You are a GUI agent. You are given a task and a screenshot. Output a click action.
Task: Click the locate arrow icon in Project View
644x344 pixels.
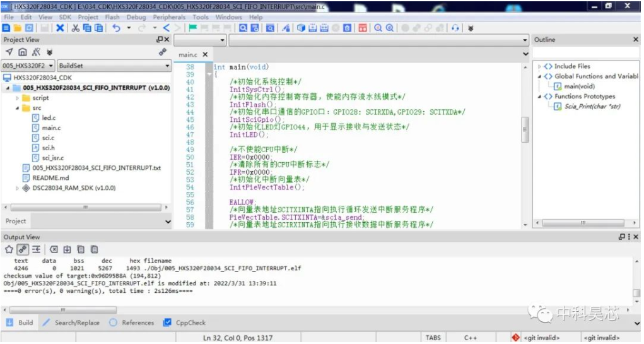coord(9,52)
